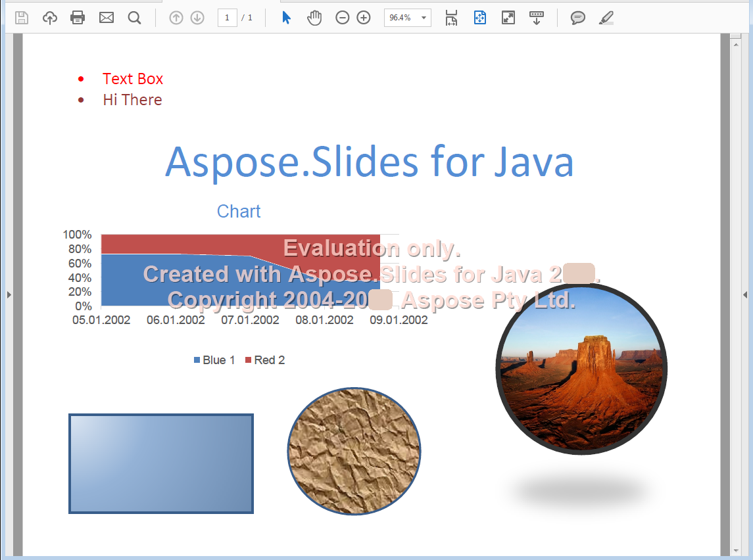Click the 07.01.2002 axis label
Image resolution: width=753 pixels, height=560 pixels.
point(250,320)
